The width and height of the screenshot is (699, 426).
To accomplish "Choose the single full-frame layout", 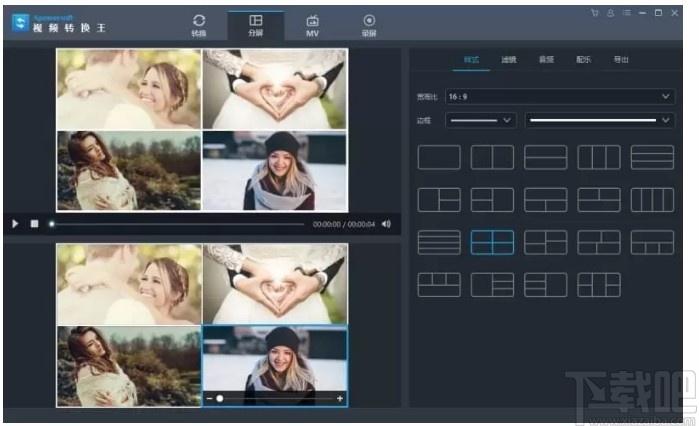I will click(x=439, y=157).
